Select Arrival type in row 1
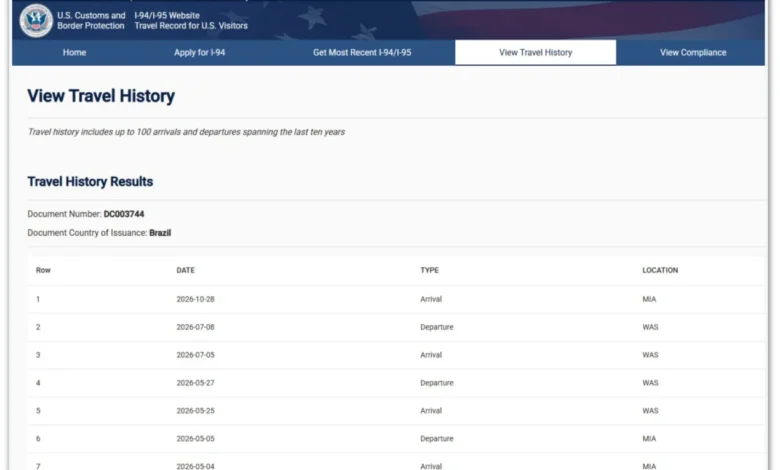780x470 pixels. pyautogui.click(x=431, y=299)
